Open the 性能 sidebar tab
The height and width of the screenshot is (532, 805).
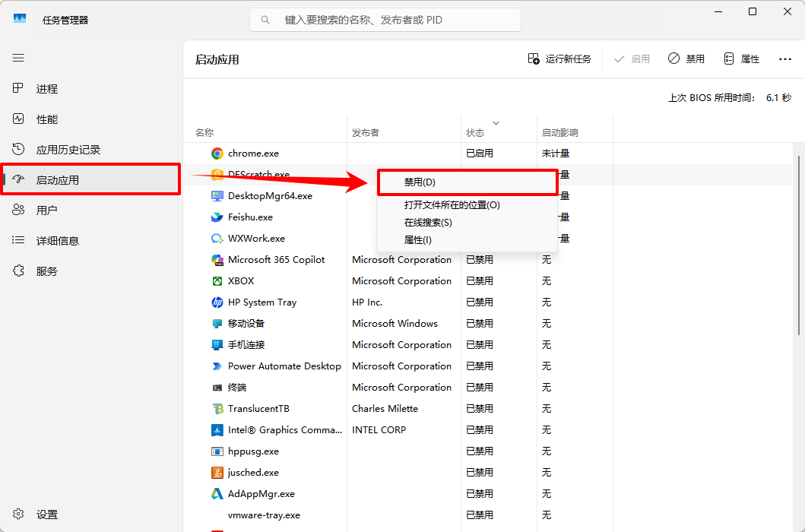tap(90, 119)
